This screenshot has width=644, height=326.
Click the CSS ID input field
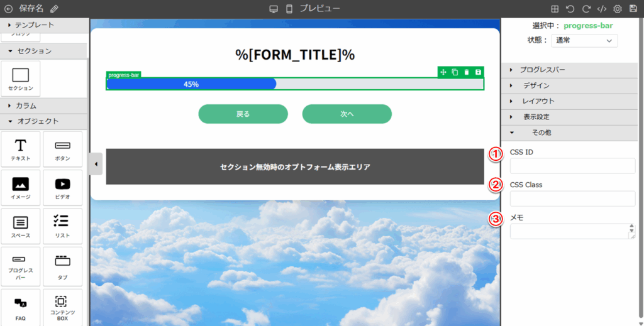point(572,166)
